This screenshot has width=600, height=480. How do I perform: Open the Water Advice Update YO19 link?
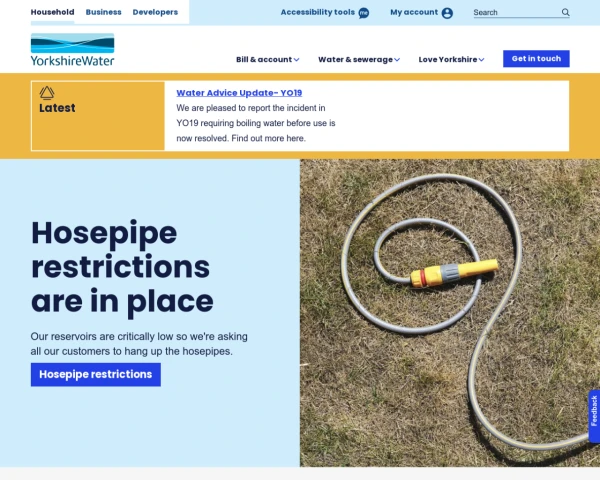(x=239, y=93)
